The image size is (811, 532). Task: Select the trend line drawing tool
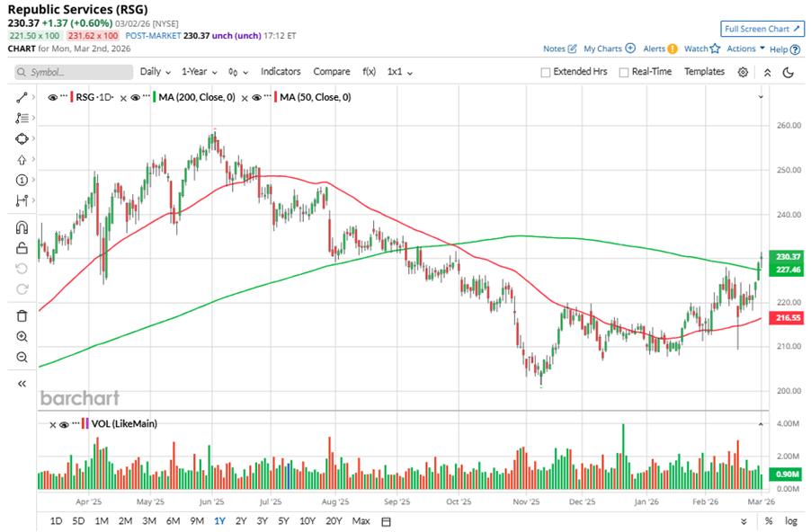22,97
